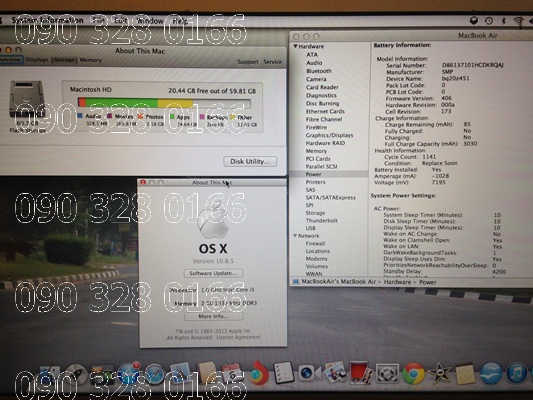The height and width of the screenshot is (400, 533).
Task: Select USB in the sidebar
Action: point(310,228)
